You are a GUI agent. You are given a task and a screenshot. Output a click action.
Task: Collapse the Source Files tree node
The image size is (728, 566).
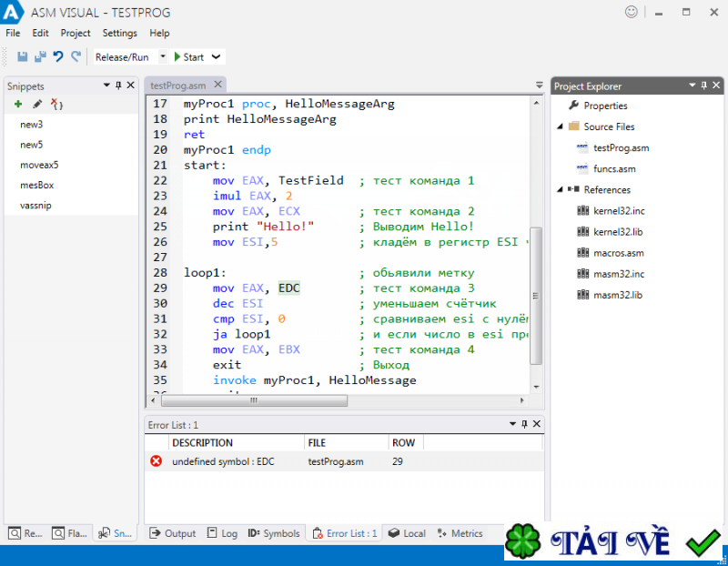tap(561, 126)
